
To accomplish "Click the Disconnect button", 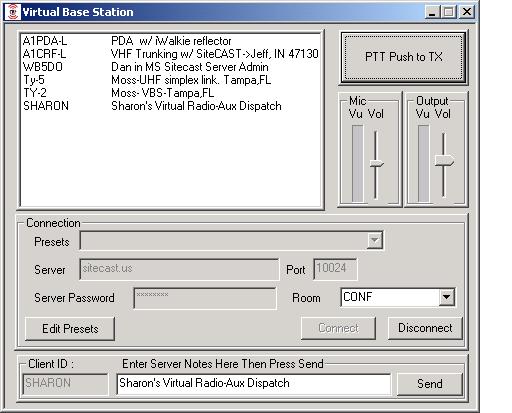I will tap(425, 328).
